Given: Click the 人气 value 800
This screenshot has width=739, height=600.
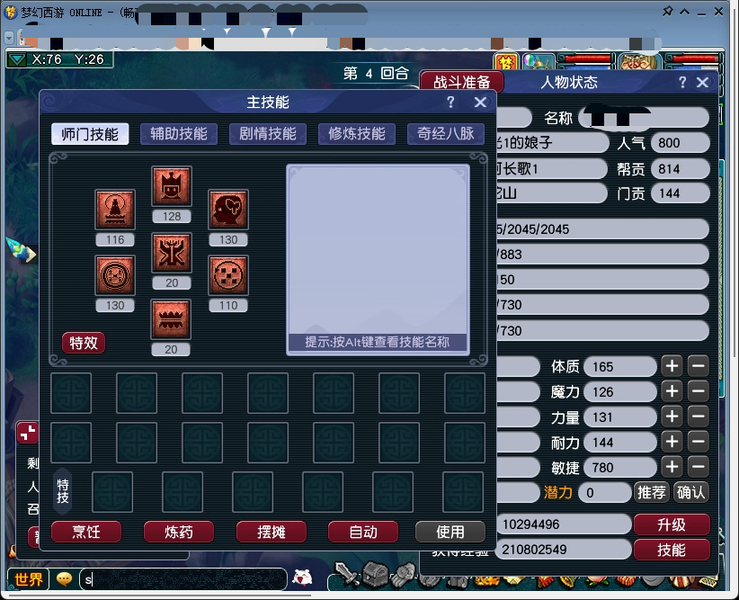Looking at the screenshot, I should coord(680,143).
